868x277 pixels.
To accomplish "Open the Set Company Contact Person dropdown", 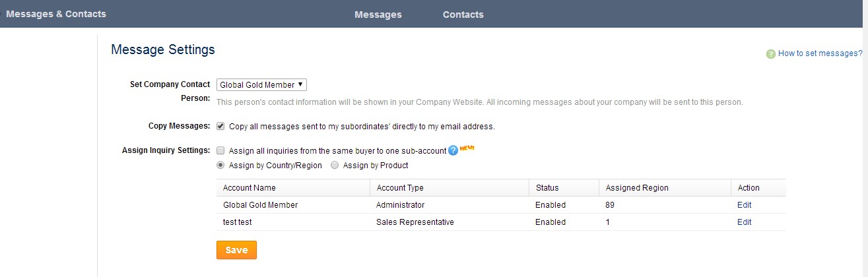I will click(x=261, y=84).
